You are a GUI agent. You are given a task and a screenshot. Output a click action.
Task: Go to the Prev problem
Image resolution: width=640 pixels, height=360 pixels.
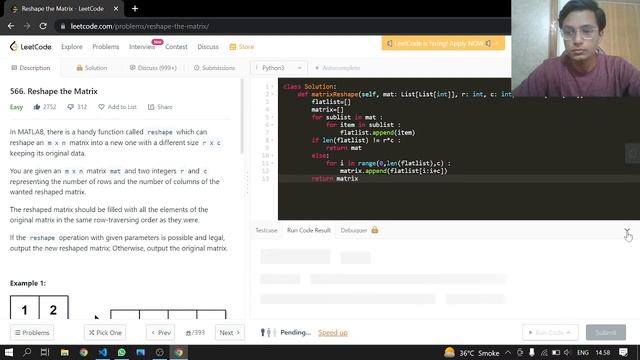(161, 333)
